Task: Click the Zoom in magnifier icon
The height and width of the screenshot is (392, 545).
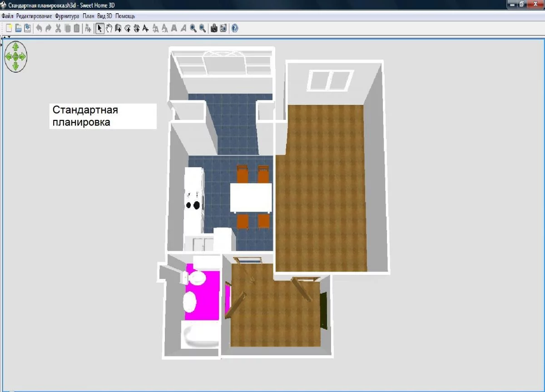Action: pyautogui.click(x=193, y=28)
